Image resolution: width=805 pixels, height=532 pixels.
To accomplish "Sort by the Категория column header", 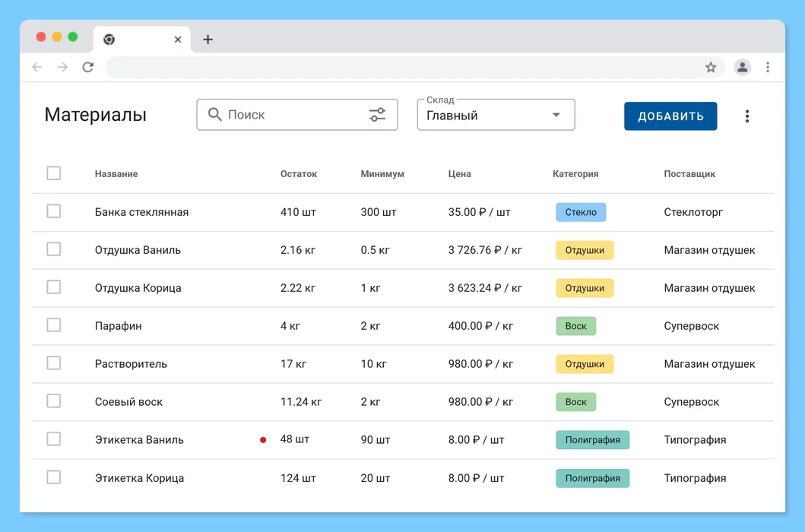I will click(x=575, y=174).
